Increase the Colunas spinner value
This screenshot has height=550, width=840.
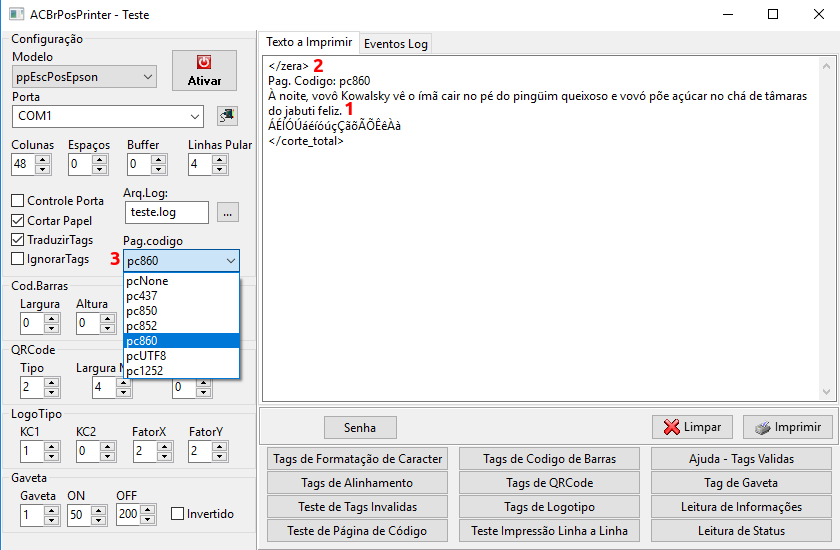(x=43, y=159)
